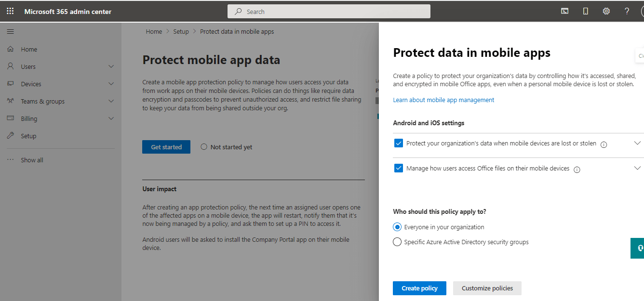Screen dimensions: 644x301
Task: Click the Billing card icon in sidebar
Action: point(10,118)
